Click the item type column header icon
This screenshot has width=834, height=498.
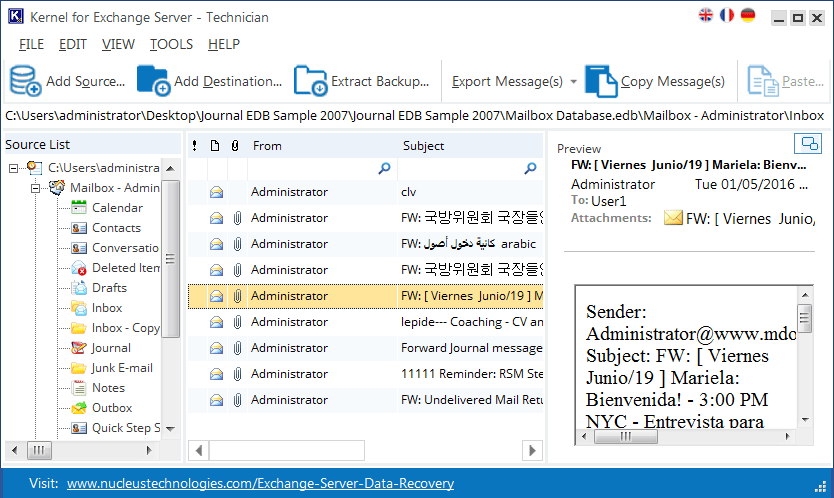tap(215, 145)
